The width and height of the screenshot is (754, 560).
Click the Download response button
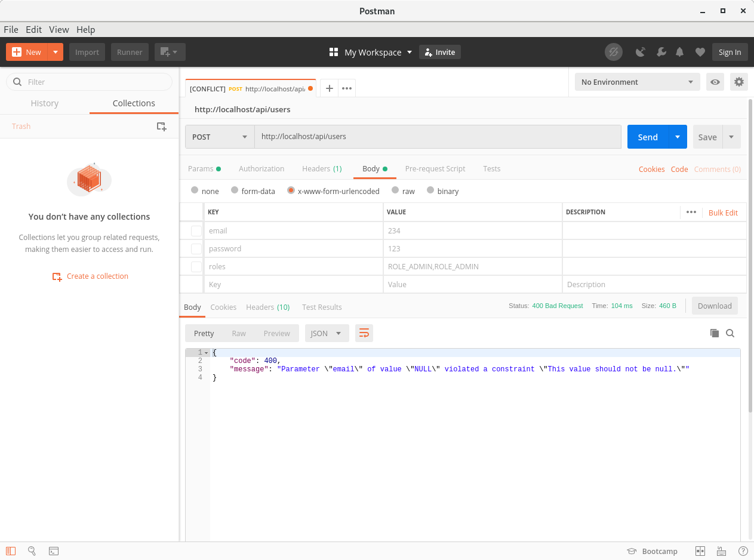715,306
